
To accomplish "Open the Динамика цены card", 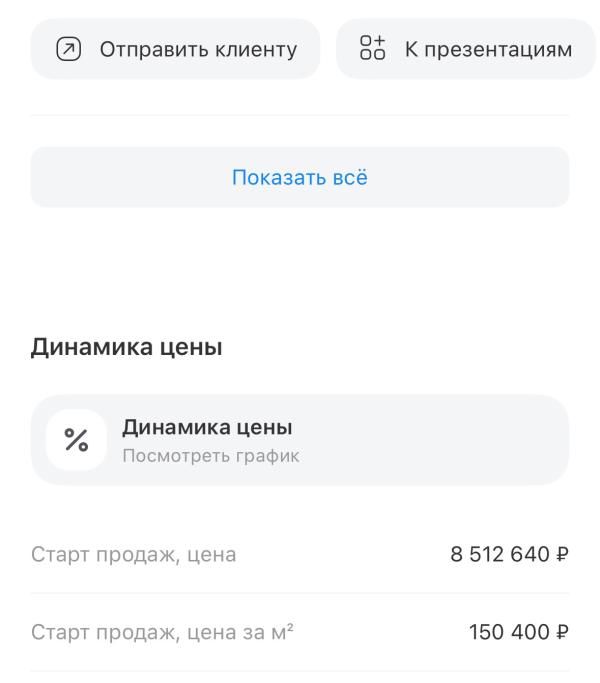I will (x=300, y=440).
